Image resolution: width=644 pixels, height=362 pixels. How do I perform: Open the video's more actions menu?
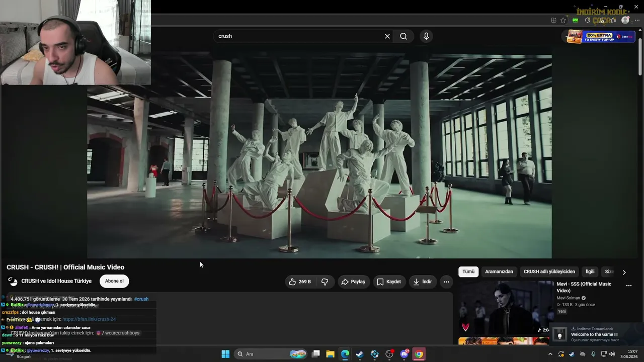(x=446, y=282)
